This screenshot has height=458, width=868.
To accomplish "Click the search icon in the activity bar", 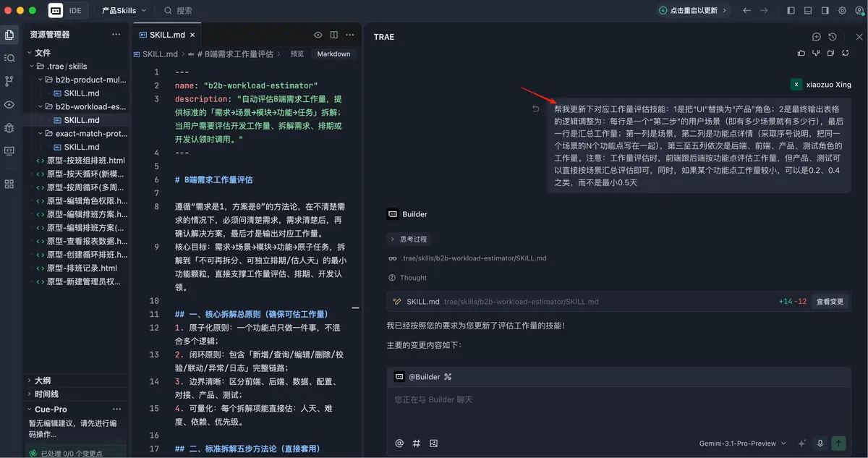I will (x=9, y=58).
